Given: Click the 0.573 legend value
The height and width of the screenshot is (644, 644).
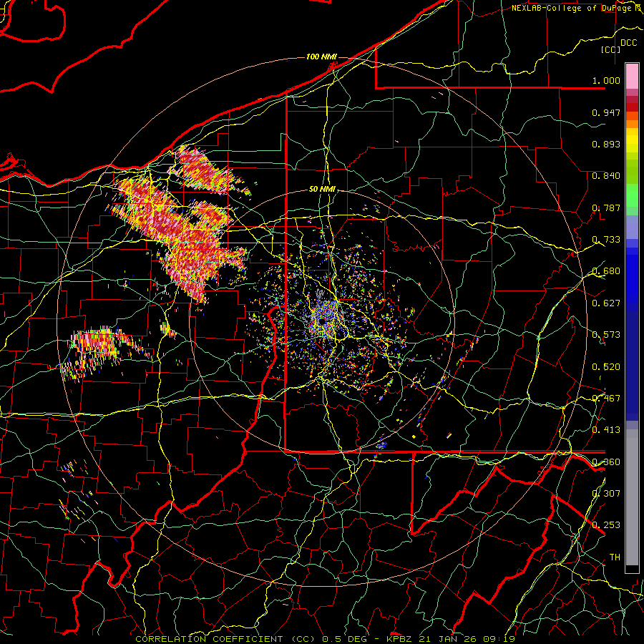Looking at the screenshot, I should click(606, 335).
